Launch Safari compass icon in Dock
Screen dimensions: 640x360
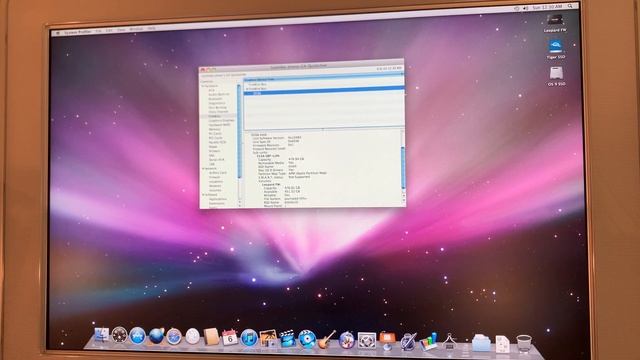(174, 336)
